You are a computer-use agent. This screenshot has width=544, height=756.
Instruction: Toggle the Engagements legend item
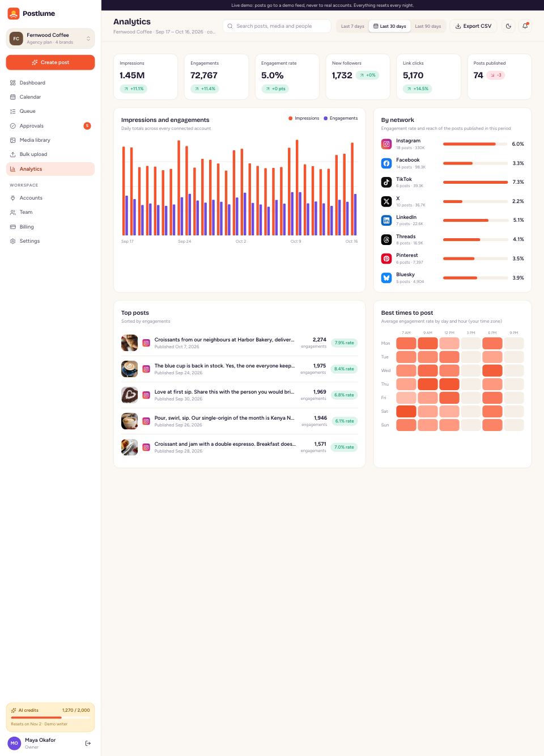341,118
